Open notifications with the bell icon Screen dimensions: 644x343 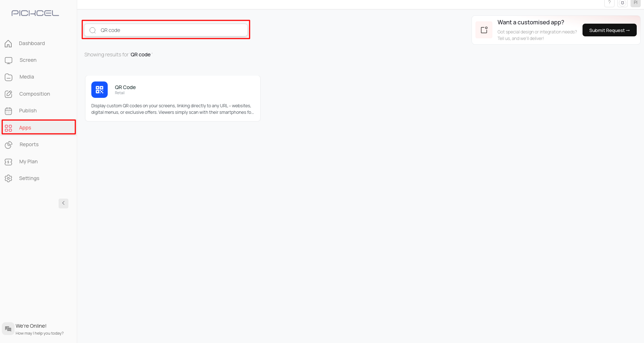(x=623, y=3)
